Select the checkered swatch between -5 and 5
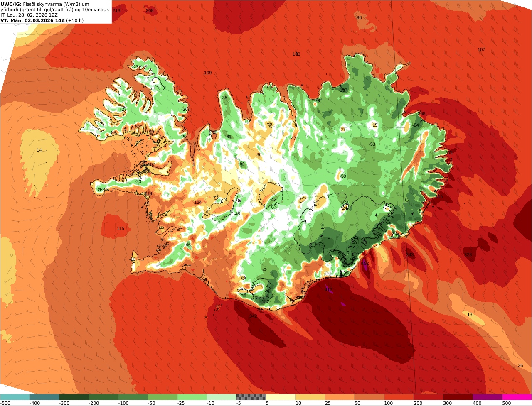 (251, 397)
